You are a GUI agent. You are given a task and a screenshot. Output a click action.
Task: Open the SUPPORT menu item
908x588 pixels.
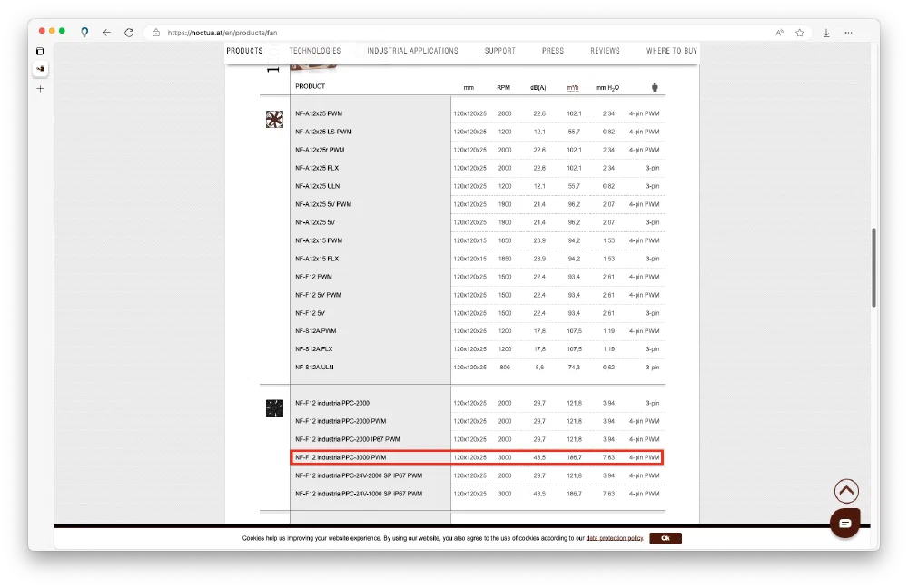[499, 51]
